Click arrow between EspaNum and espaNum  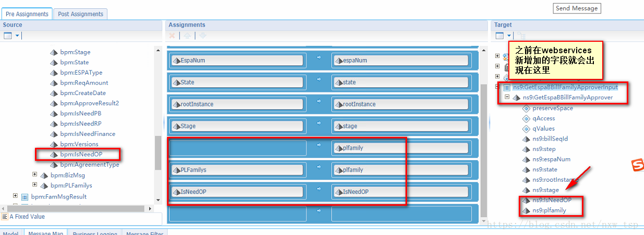[x=319, y=57]
